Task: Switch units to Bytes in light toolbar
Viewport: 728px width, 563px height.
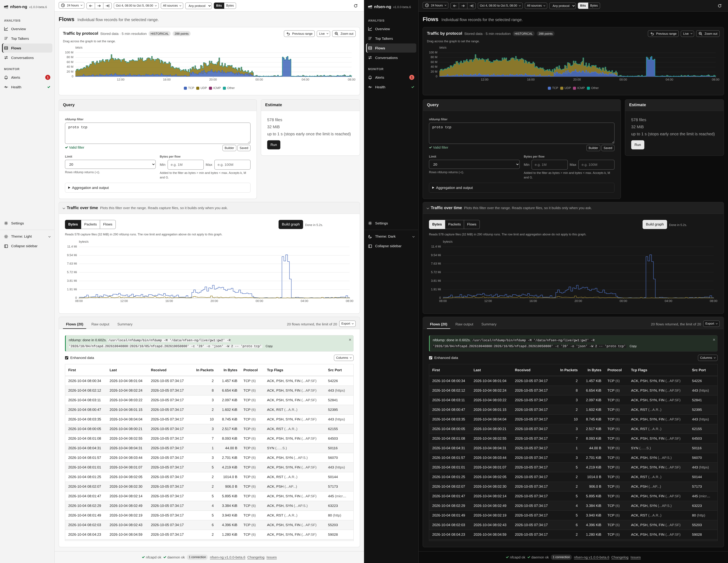Action: pos(230,6)
